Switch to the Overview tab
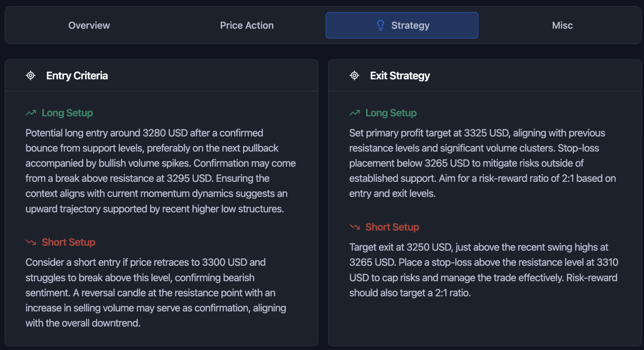Screen dimensions: 644x350 [x=89, y=26]
